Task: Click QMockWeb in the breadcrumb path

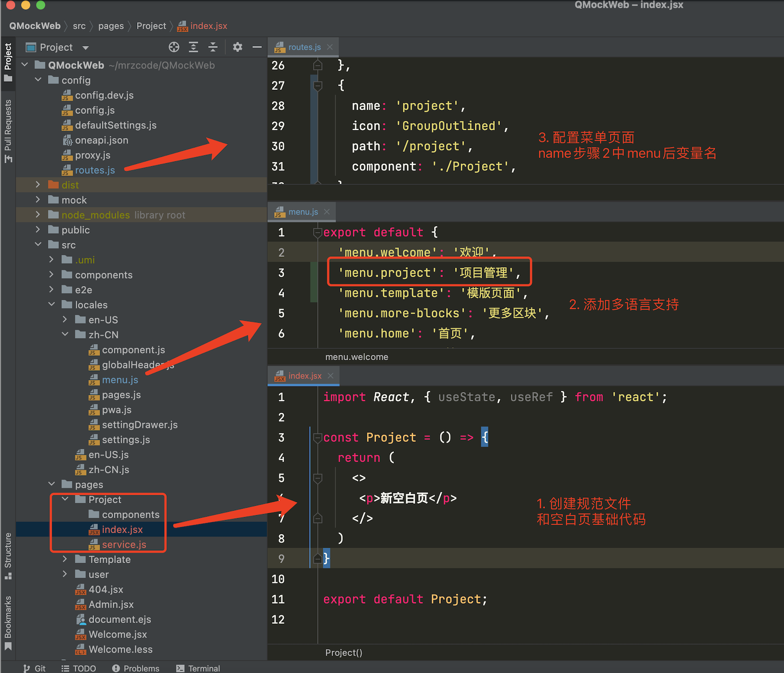Action: [x=35, y=26]
